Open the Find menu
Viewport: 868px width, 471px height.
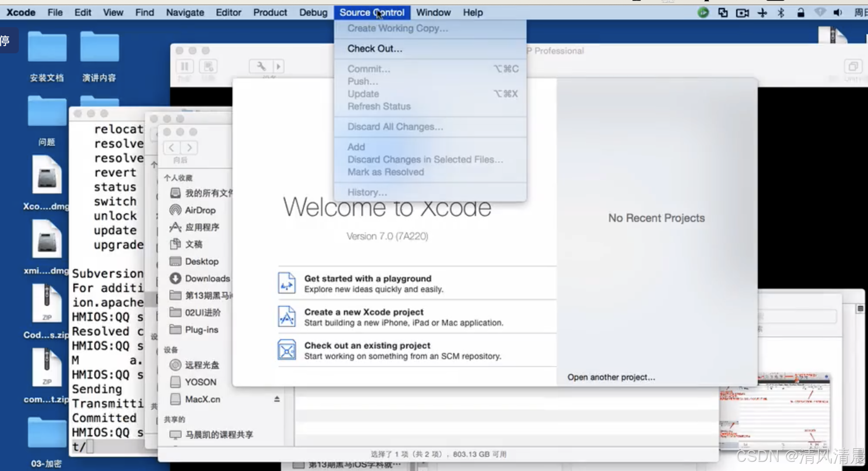coord(145,12)
